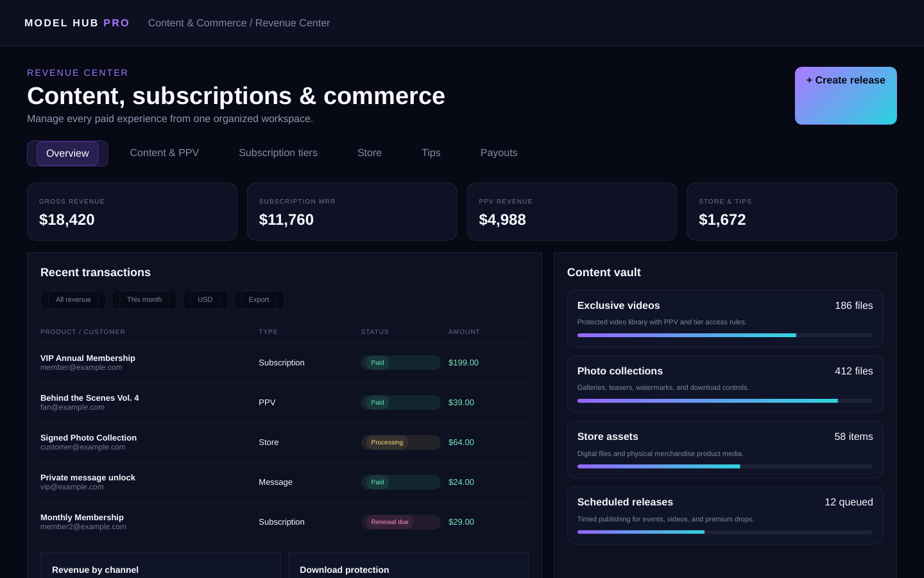Screen dimensions: 924x578
Task: Open the Subscription tiers tab
Action: pos(278,153)
